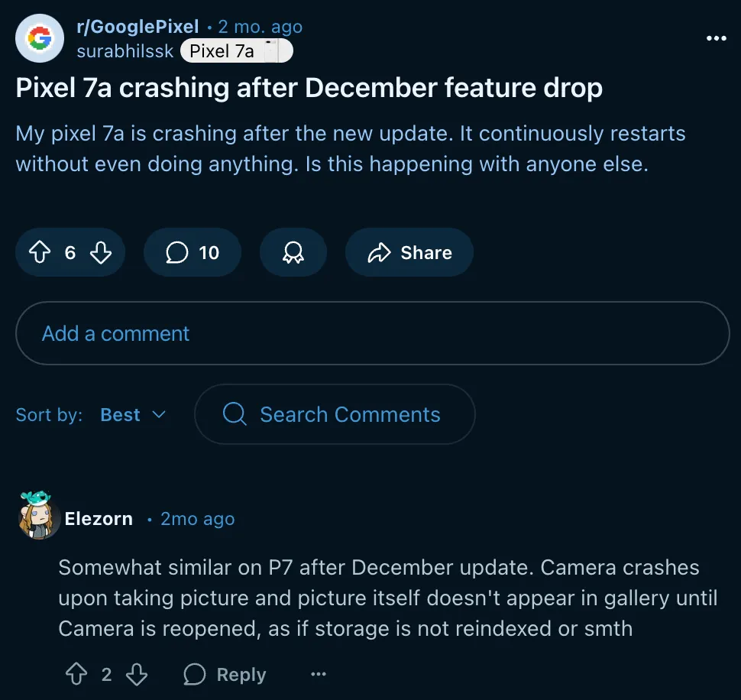741x700 pixels.
Task: Share the post
Action: (x=409, y=253)
